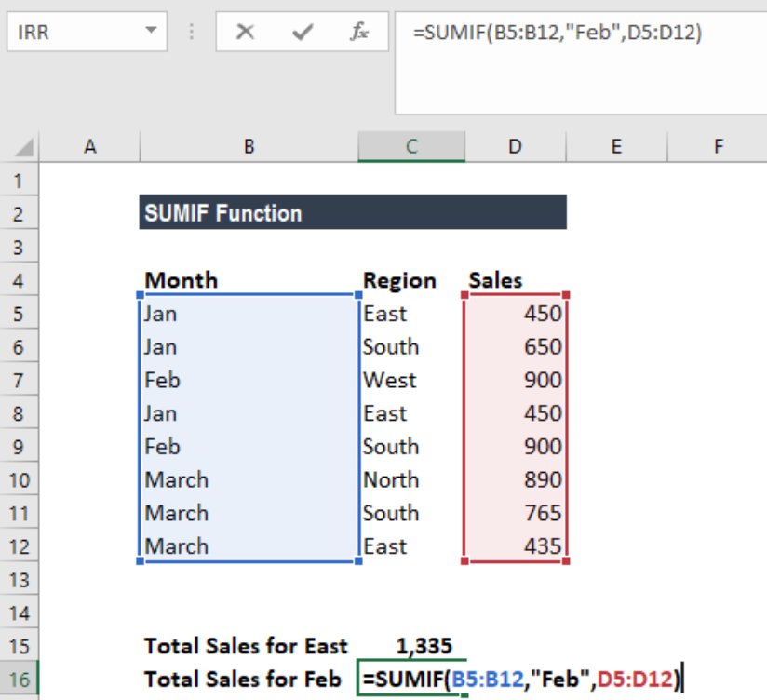Viewport: 767px width, 700px height.
Task: Select column B header
Action: (x=249, y=146)
